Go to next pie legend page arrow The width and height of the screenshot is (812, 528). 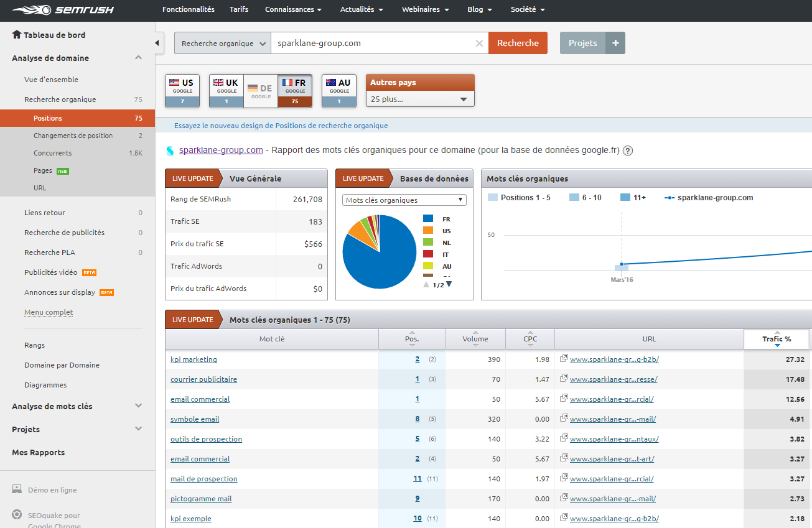(x=449, y=284)
